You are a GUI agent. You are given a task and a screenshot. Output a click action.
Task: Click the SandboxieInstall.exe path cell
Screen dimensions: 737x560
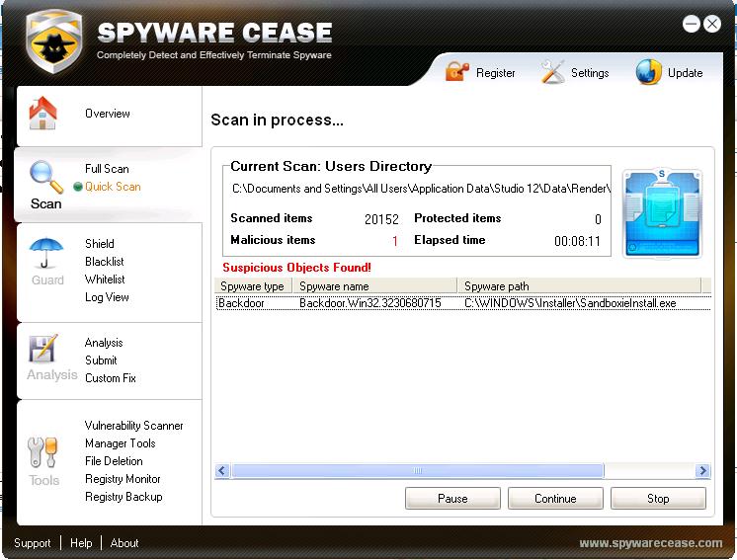click(570, 303)
